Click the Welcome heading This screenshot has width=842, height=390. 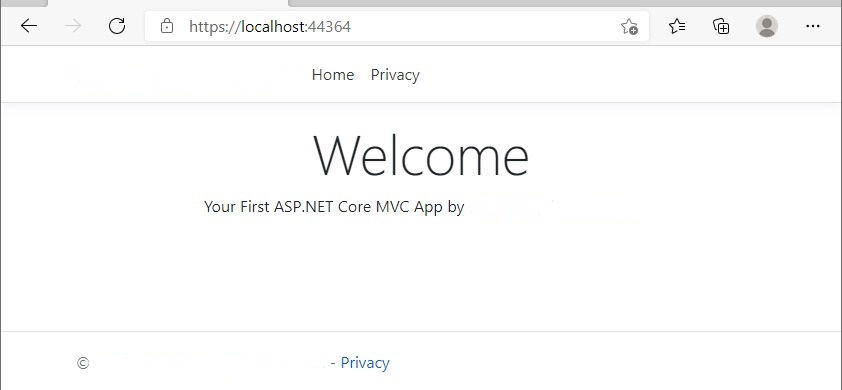click(421, 156)
